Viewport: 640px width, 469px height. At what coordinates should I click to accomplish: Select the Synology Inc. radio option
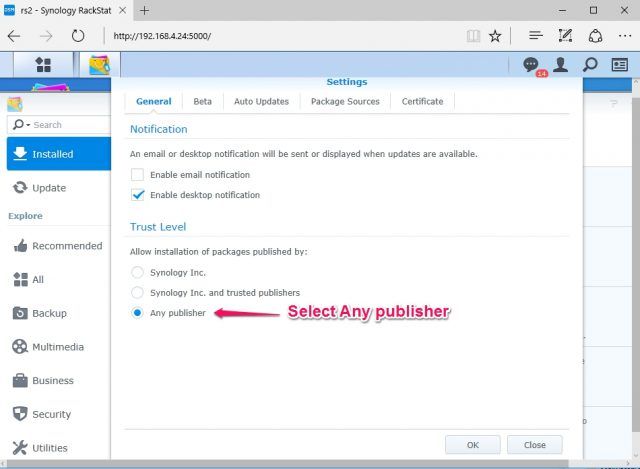coord(137,272)
